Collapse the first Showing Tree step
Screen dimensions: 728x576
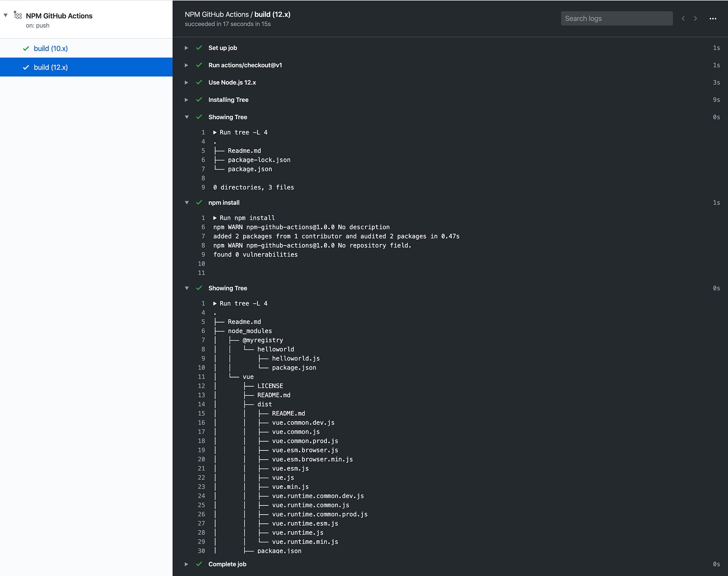tap(187, 117)
